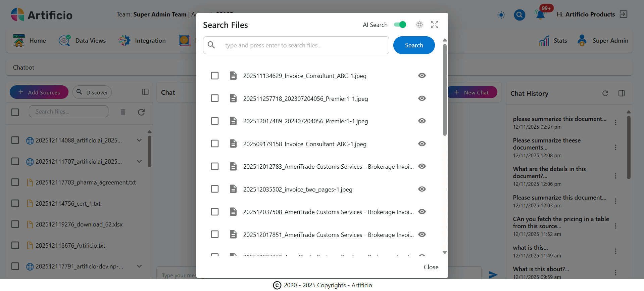Focus the sources Search files field
The width and height of the screenshot is (644, 291).
coord(68,112)
